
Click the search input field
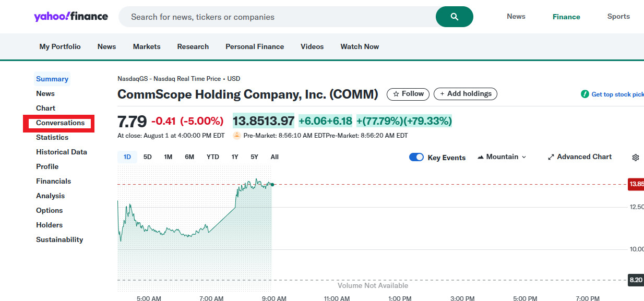tap(277, 17)
